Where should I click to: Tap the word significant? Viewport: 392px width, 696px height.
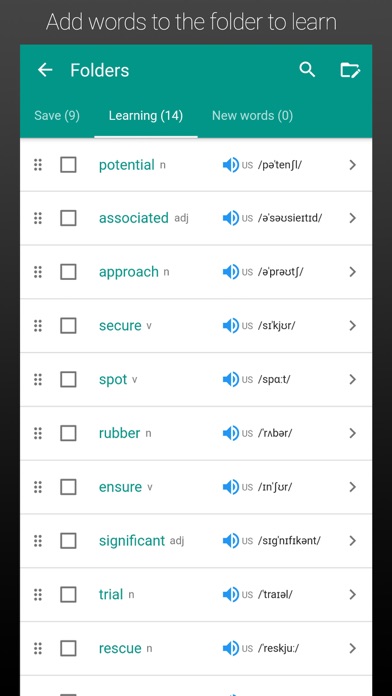click(x=132, y=541)
